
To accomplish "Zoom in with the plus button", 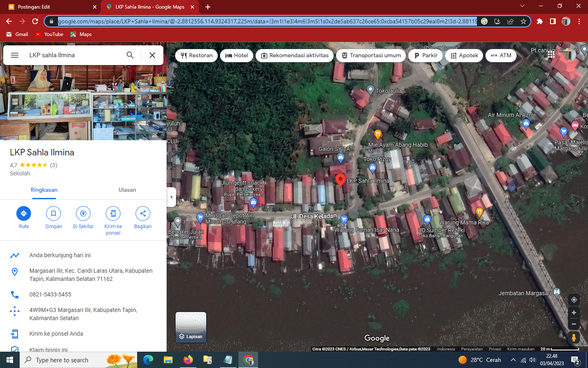I will coord(574,313).
